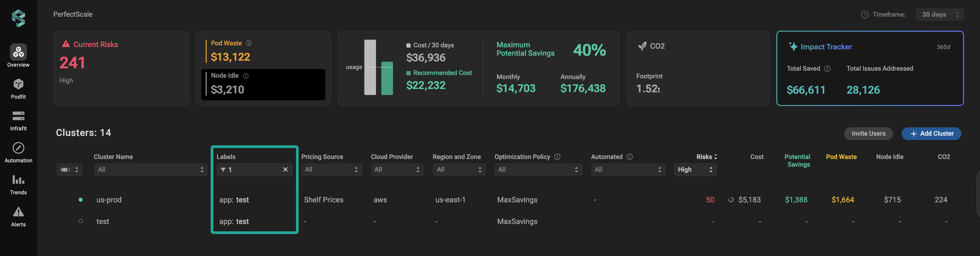Click the PerfectScale logo icon
Image resolution: width=980 pixels, height=256 pixels.
[x=18, y=18]
